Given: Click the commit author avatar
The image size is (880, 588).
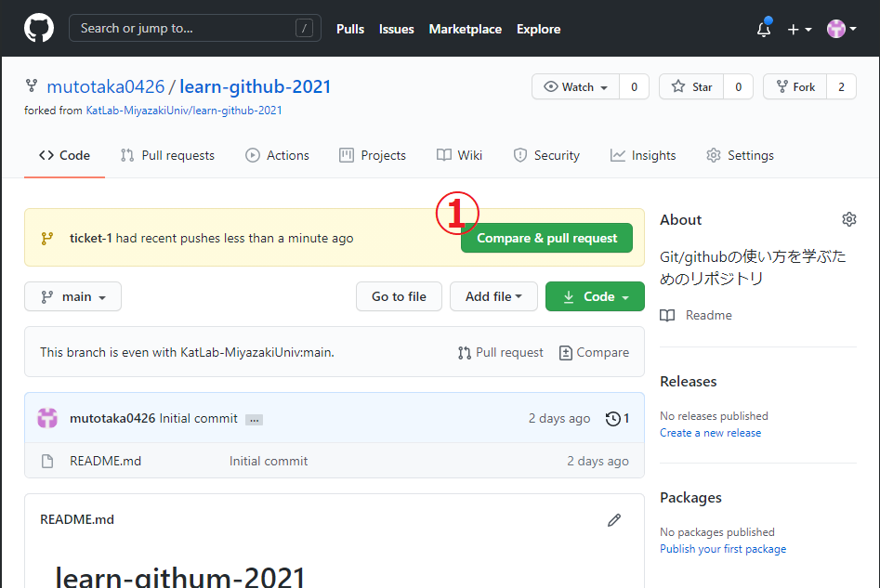Looking at the screenshot, I should 47,418.
